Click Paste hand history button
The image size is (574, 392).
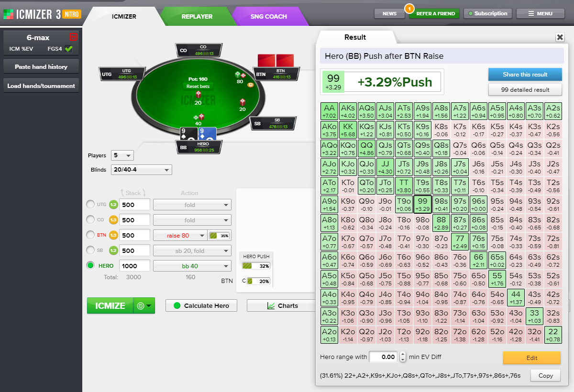(x=41, y=67)
